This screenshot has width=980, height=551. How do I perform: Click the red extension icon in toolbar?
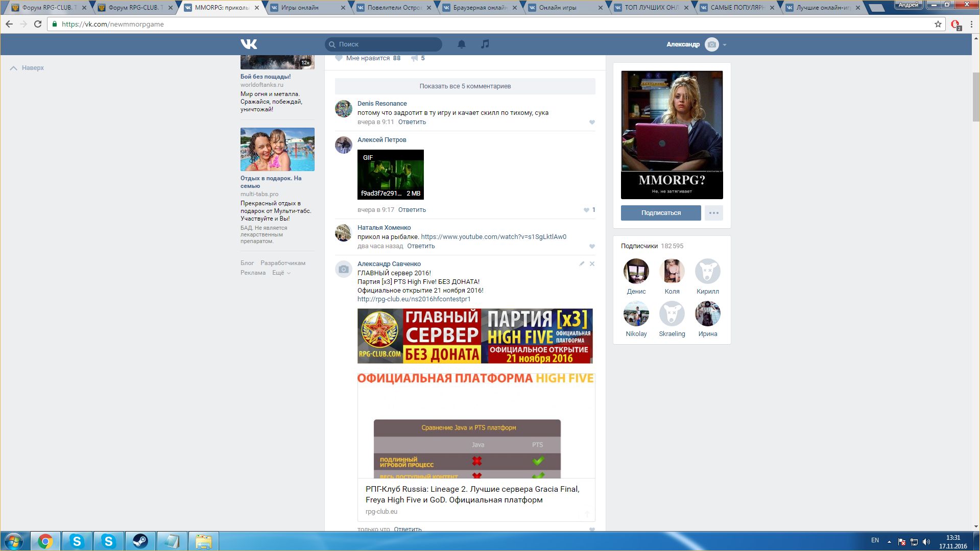point(955,24)
